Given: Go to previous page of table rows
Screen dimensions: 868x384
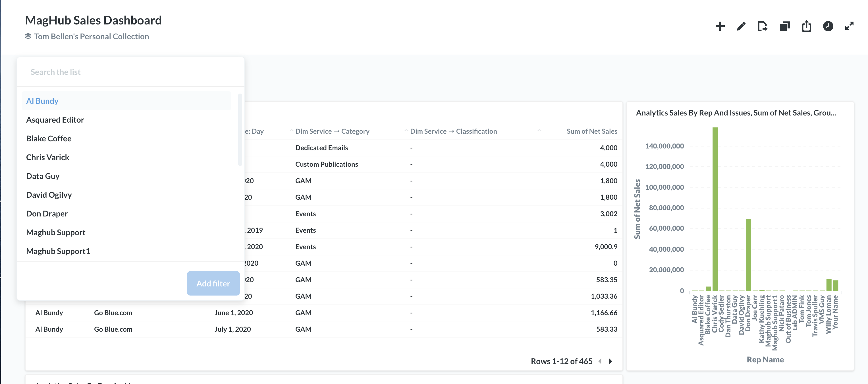Looking at the screenshot, I should 600,361.
